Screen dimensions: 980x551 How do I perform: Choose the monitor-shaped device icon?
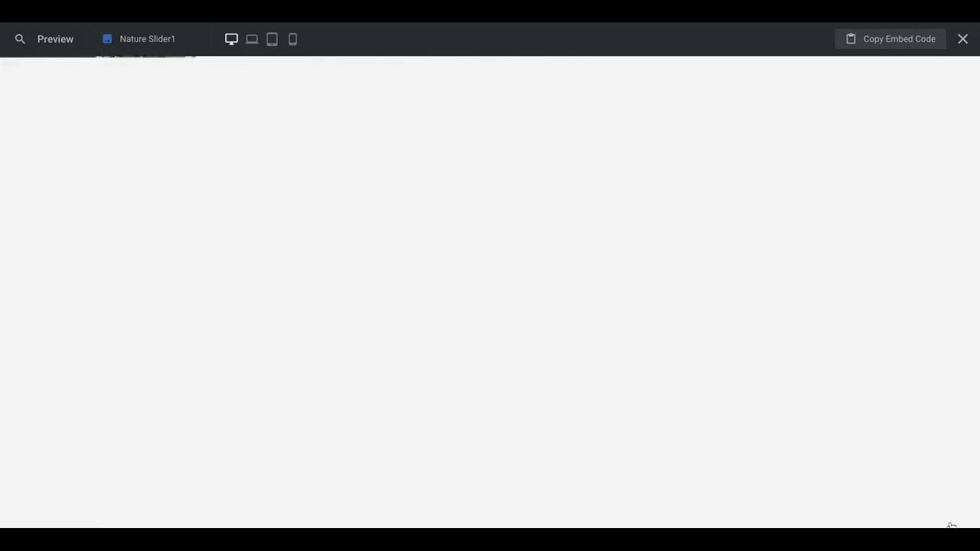pyautogui.click(x=231, y=39)
